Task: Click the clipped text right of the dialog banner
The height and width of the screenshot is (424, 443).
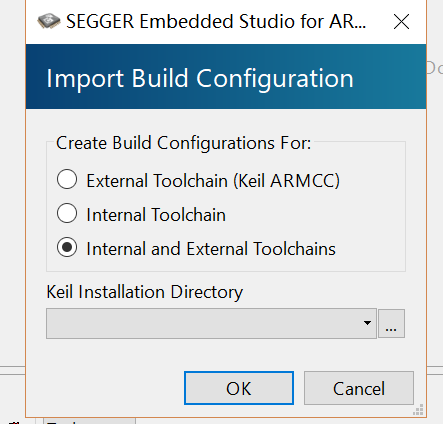Action: tap(435, 68)
